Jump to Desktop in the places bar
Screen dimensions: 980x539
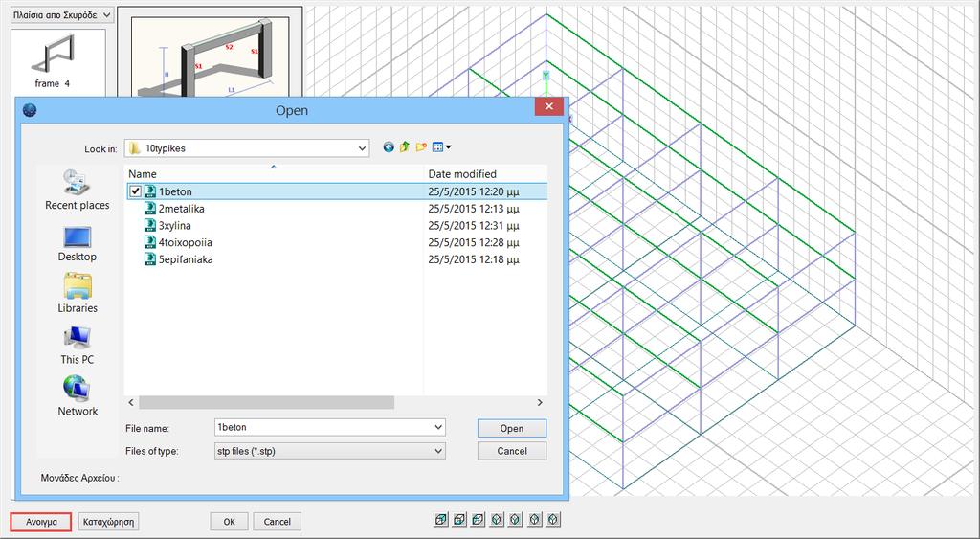(x=77, y=244)
